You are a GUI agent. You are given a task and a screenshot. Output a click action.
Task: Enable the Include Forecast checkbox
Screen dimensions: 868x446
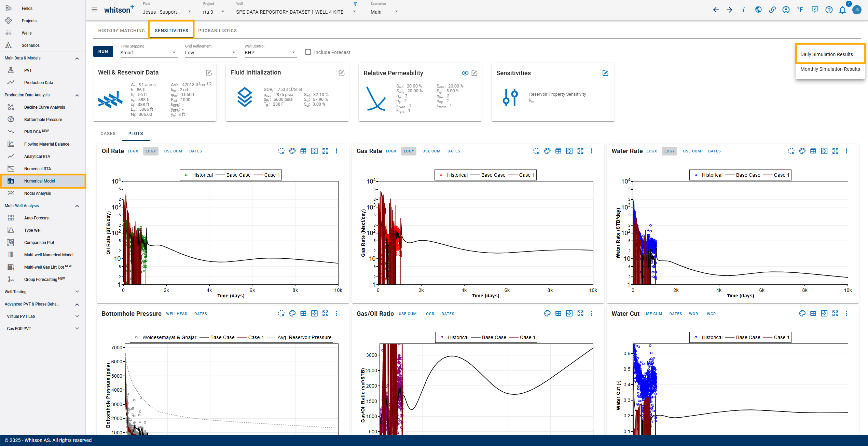308,52
